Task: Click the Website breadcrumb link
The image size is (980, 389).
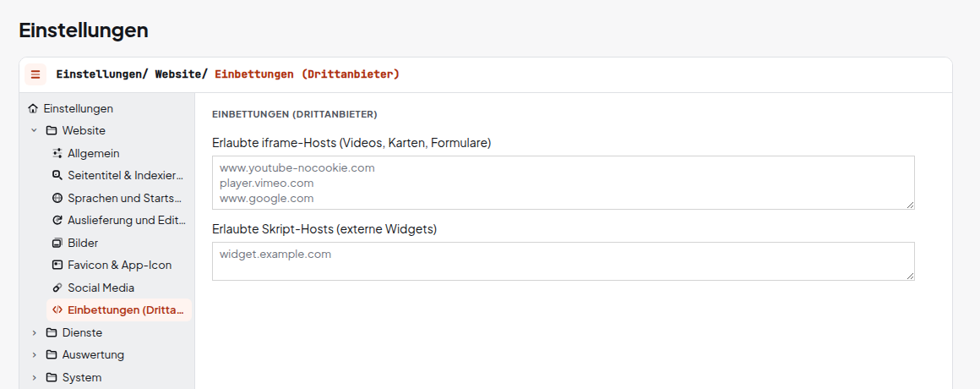Action: tap(178, 74)
